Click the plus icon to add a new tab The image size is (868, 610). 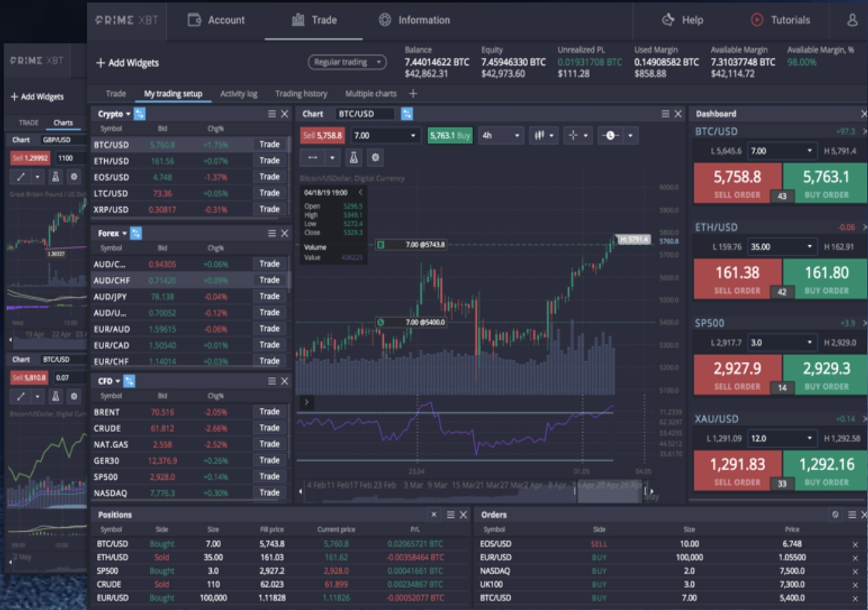(413, 93)
